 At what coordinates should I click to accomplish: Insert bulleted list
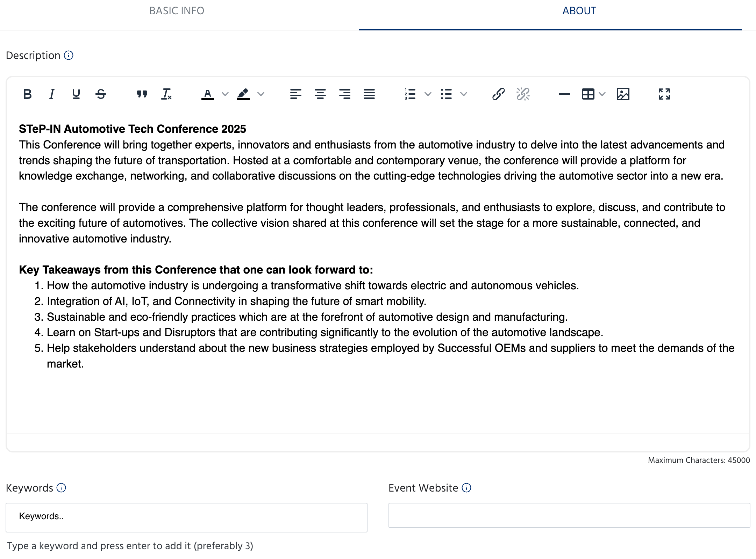pos(446,94)
